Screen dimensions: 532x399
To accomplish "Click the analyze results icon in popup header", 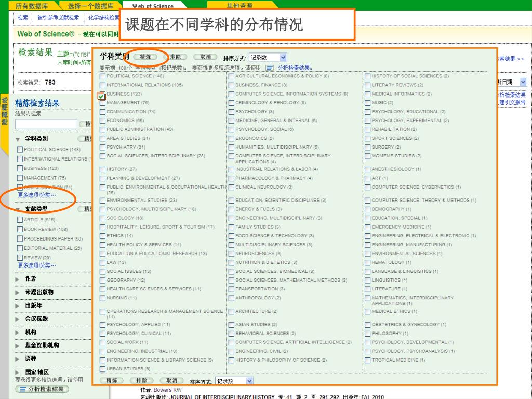I will (269, 68).
